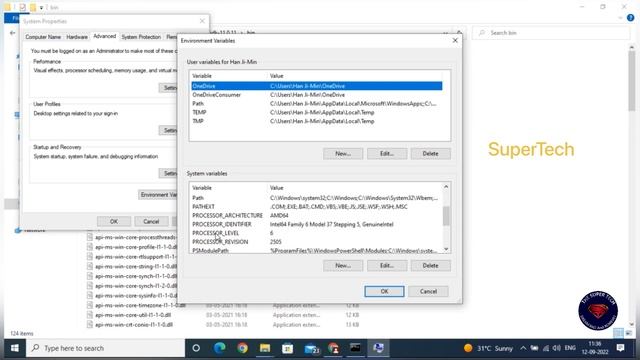This screenshot has width=640, height=360.
Task: Close the Environment Variables dialog
Action: [455, 40]
